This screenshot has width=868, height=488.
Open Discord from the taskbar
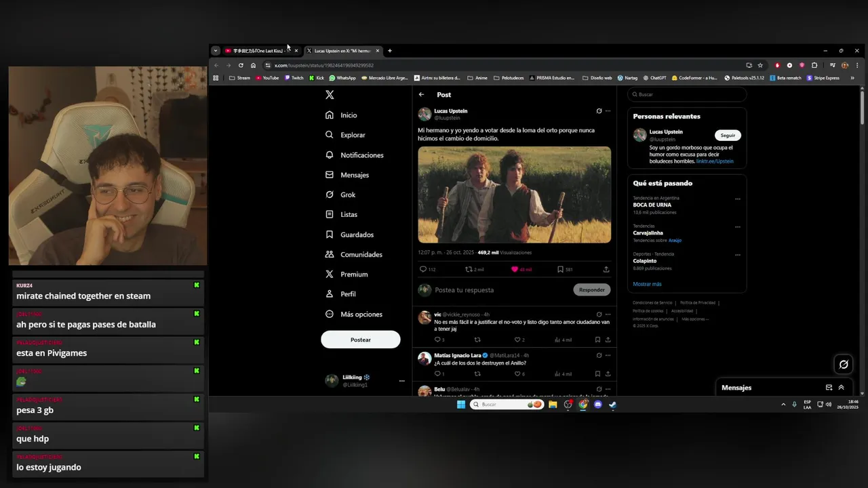pyautogui.click(x=597, y=405)
